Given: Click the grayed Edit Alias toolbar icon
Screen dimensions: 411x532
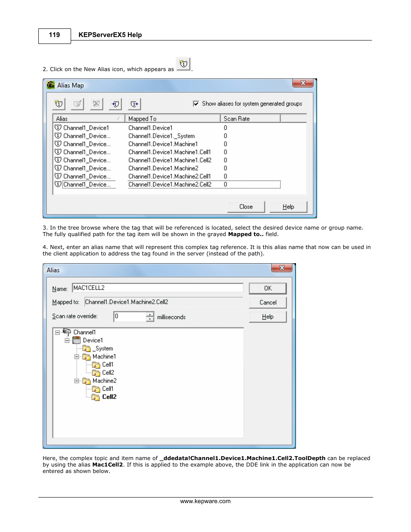Looking at the screenshot, I should coord(78,104).
